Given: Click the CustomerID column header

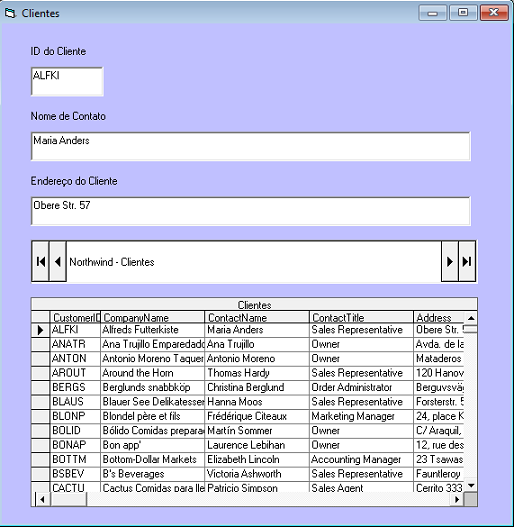Looking at the screenshot, I should pos(75,317).
